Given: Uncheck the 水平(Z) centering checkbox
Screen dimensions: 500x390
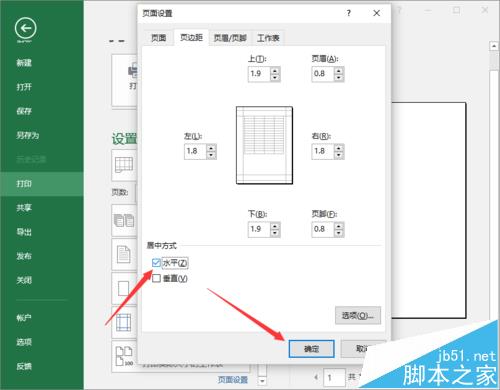Looking at the screenshot, I should tap(156, 263).
